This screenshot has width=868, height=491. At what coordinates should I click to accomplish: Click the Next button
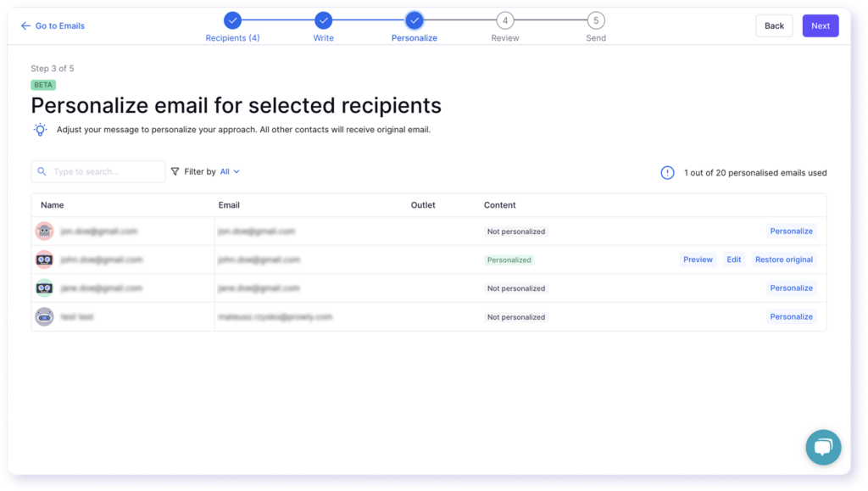pos(820,25)
